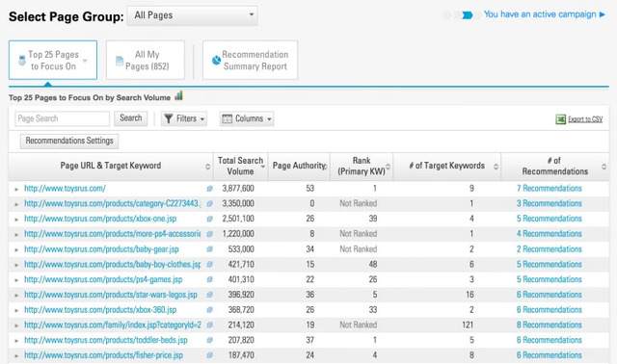Click the pie chart icon on Recommendation Summary Report
This screenshot has width=617, height=364.
coord(216,61)
